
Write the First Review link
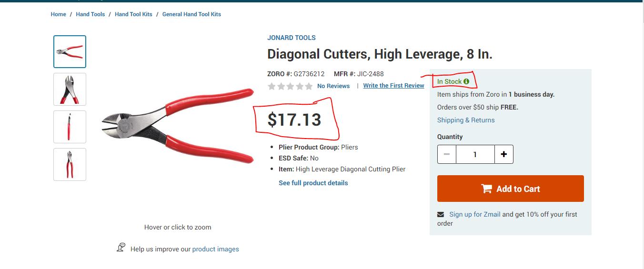point(393,86)
